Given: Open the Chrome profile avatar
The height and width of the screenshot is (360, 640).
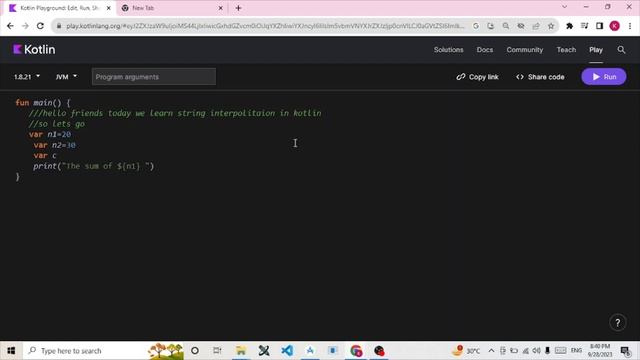Looking at the screenshot, I should tap(615, 26).
